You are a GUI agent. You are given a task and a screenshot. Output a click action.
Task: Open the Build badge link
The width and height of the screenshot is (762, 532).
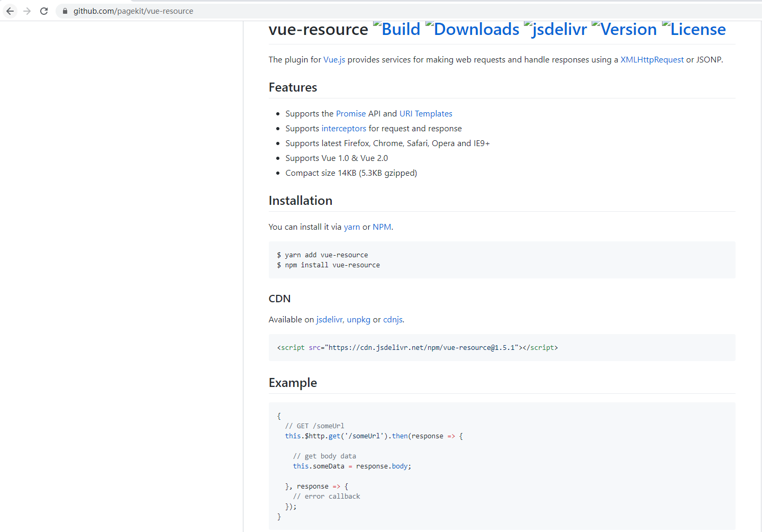(x=396, y=29)
